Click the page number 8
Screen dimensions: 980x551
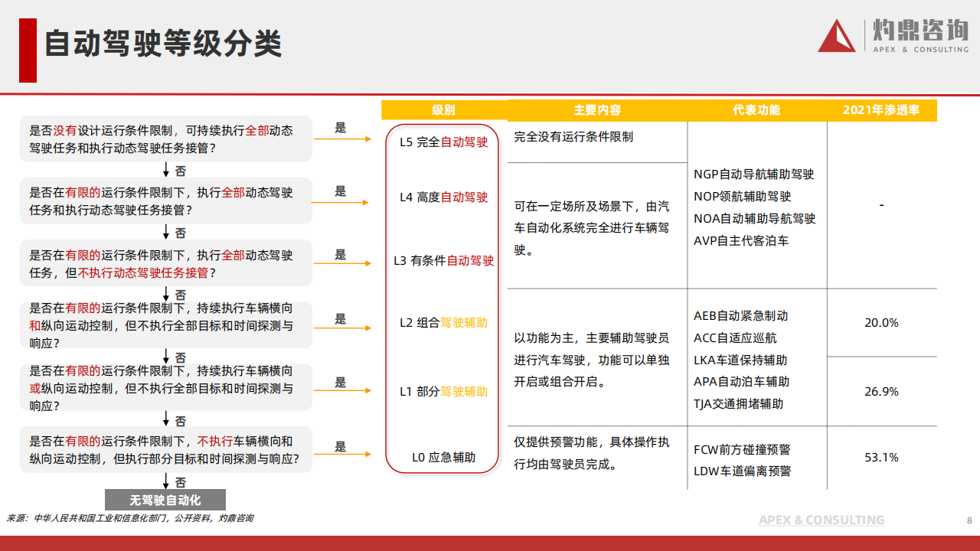[x=969, y=520]
